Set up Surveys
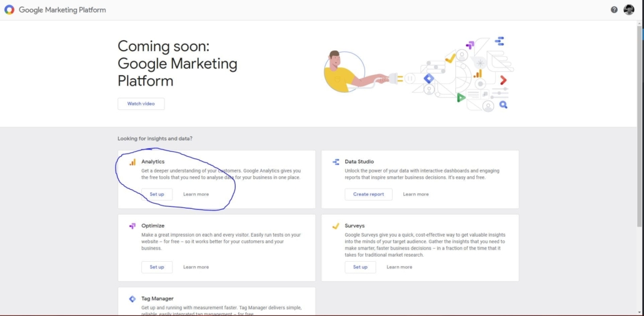This screenshot has height=316, width=644. pyautogui.click(x=360, y=267)
